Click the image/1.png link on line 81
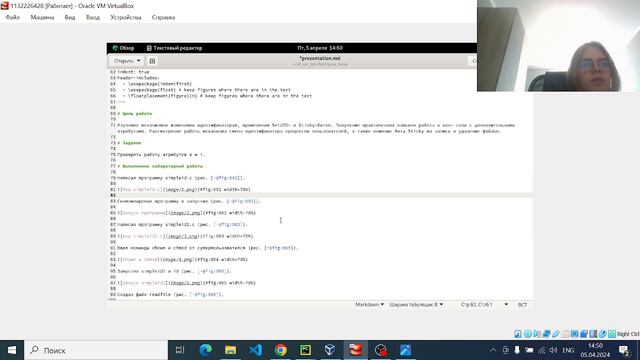The width and height of the screenshot is (640, 360). pos(180,189)
